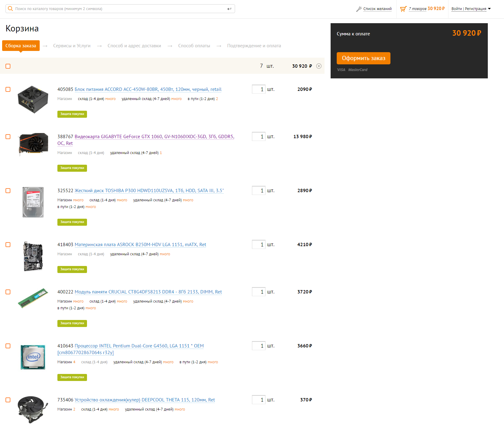
Task: Check the ACCORD power supply item checkbox
Action: pos(8,89)
